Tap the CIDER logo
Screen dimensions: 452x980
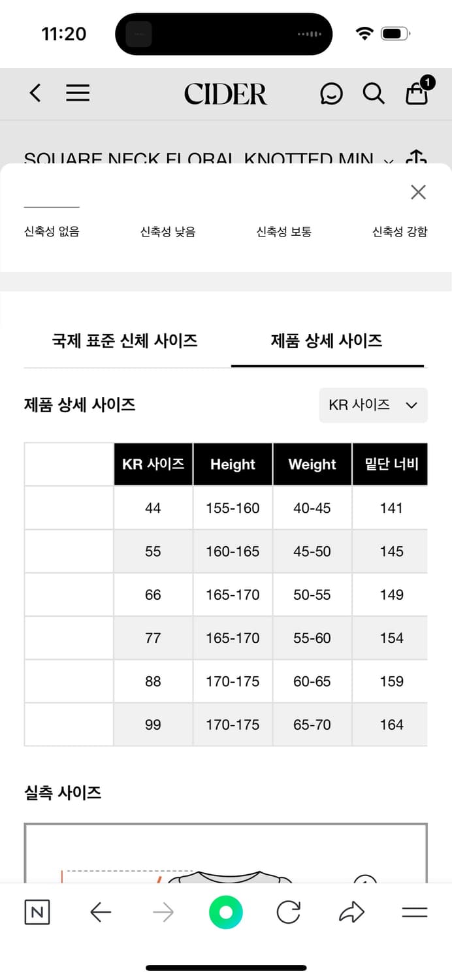225,94
